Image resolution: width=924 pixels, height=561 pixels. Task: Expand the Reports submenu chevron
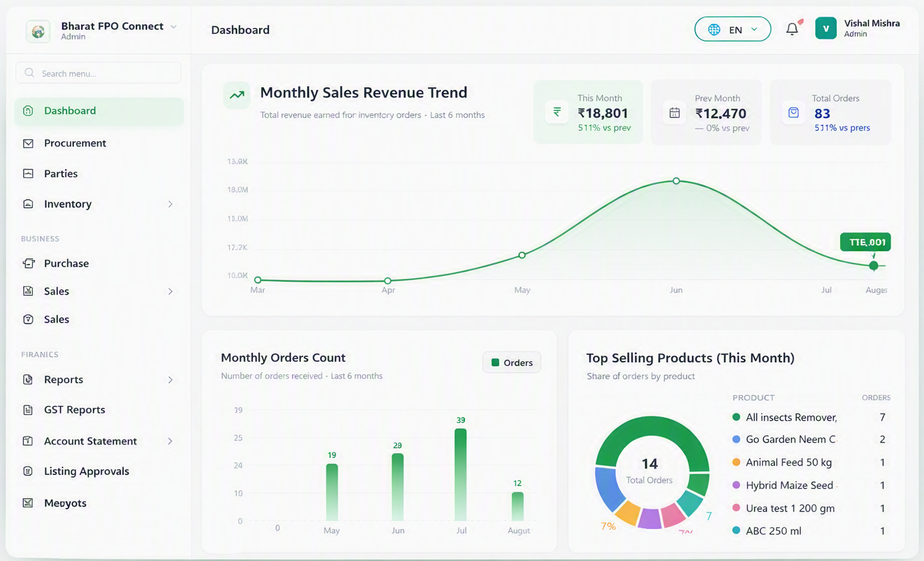click(x=170, y=380)
